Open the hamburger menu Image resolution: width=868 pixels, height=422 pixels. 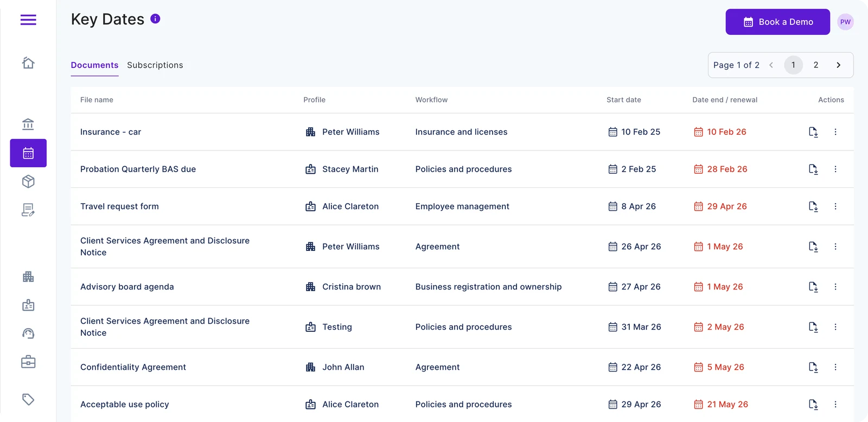coord(28,20)
